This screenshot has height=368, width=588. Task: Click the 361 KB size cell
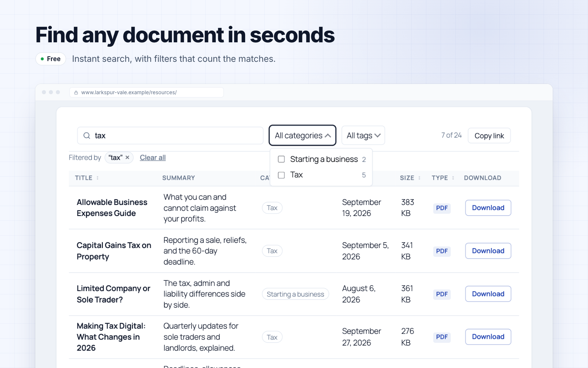click(x=407, y=294)
